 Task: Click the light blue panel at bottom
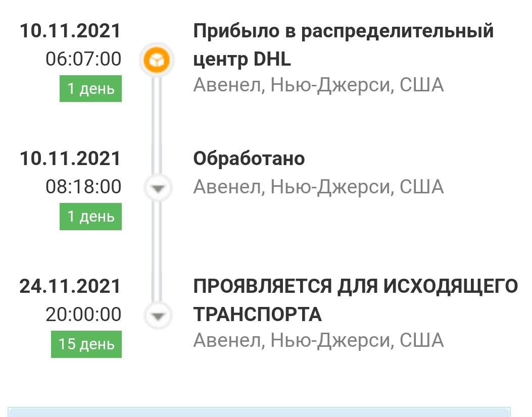(x=259, y=411)
